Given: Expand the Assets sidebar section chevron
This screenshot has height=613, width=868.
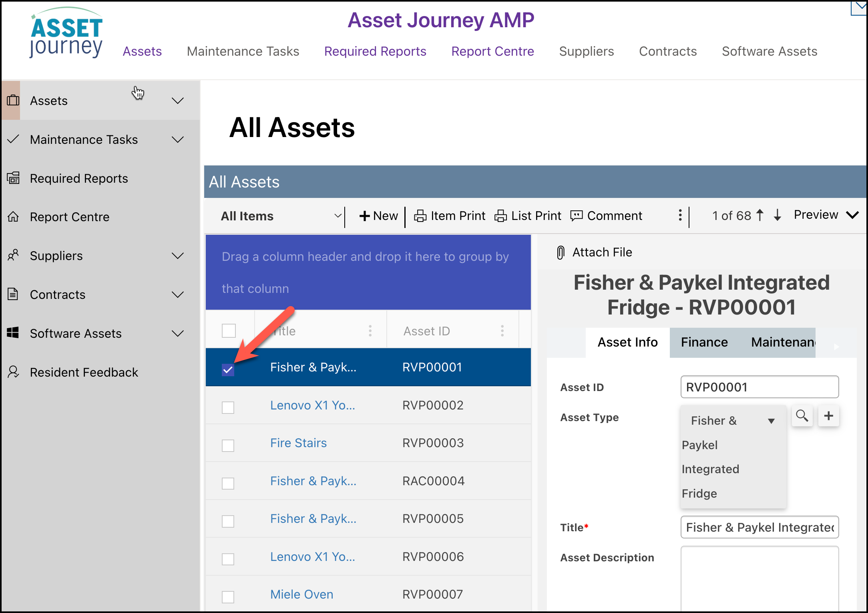Looking at the screenshot, I should point(178,100).
